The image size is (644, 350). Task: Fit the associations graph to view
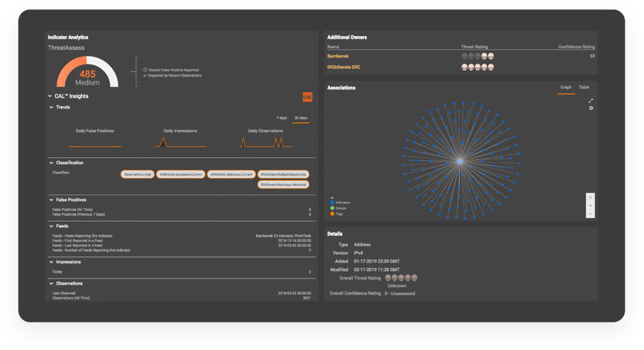(x=590, y=197)
